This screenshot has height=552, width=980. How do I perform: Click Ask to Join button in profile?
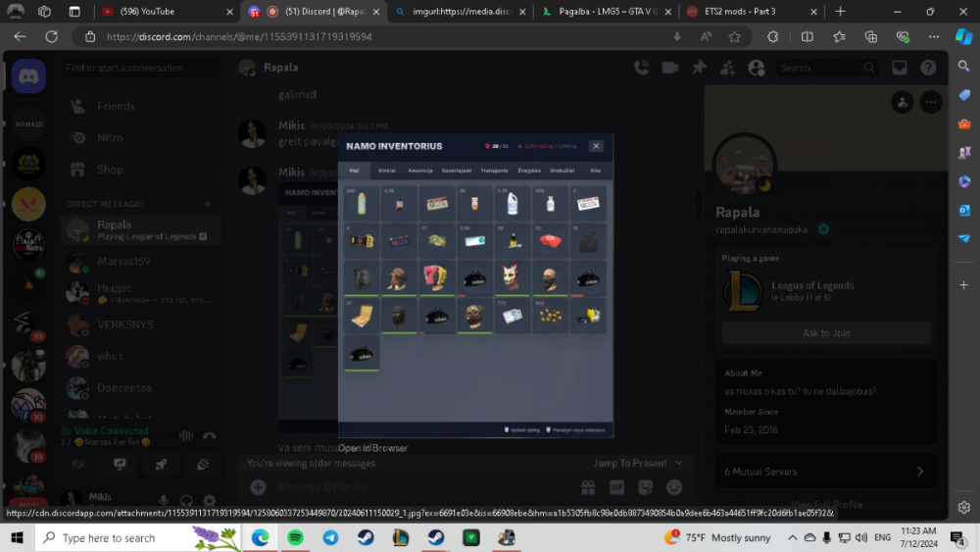826,333
